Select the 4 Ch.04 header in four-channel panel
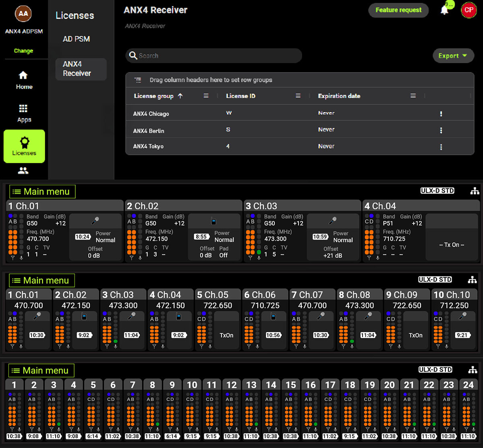The image size is (483, 448). coord(421,206)
